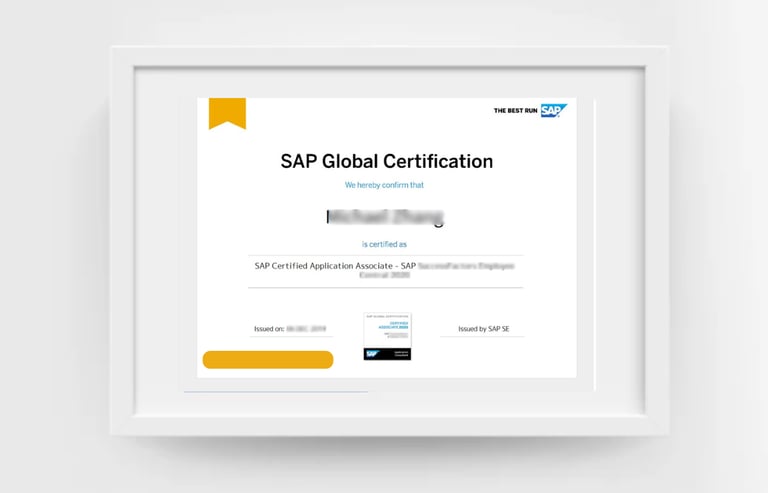The width and height of the screenshot is (768, 493).
Task: Click the yellow bookmark ribbon icon
Action: pos(227,114)
